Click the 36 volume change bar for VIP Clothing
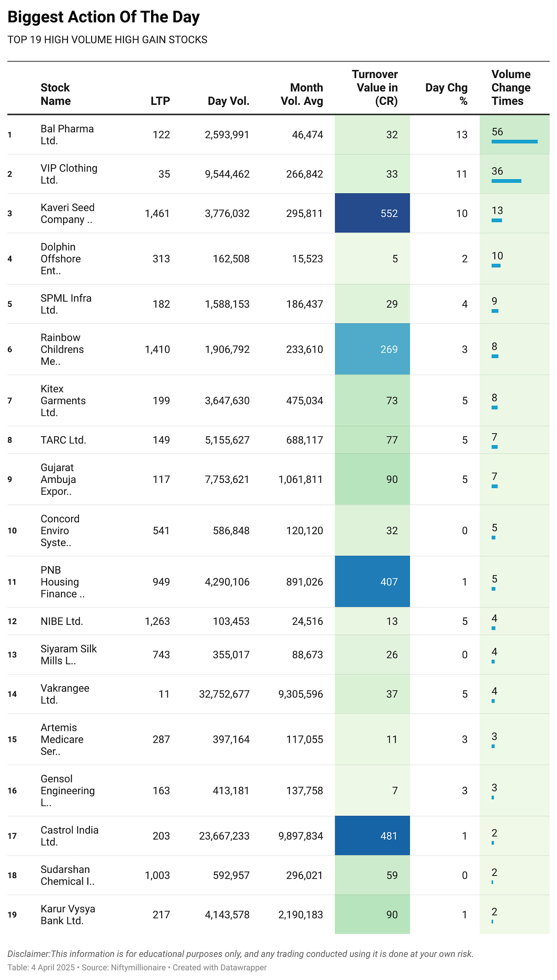557x980 pixels. 506,181
